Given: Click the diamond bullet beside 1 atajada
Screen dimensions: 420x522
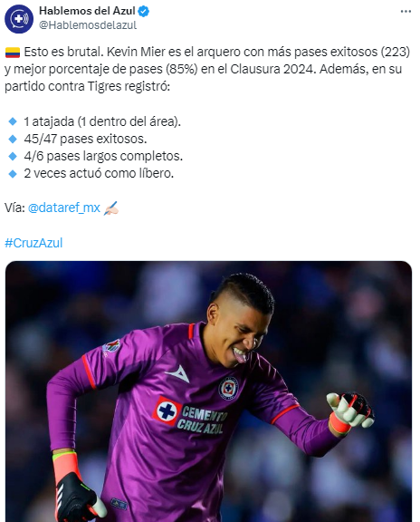Looking at the screenshot, I should coord(13,121).
